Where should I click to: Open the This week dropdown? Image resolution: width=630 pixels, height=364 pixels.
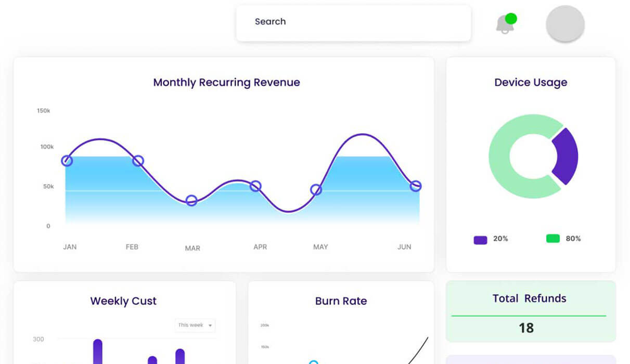tap(195, 326)
